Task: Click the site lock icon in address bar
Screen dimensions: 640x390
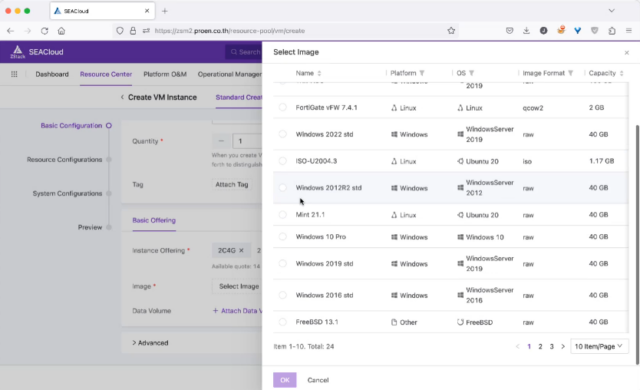Action: pos(133,31)
